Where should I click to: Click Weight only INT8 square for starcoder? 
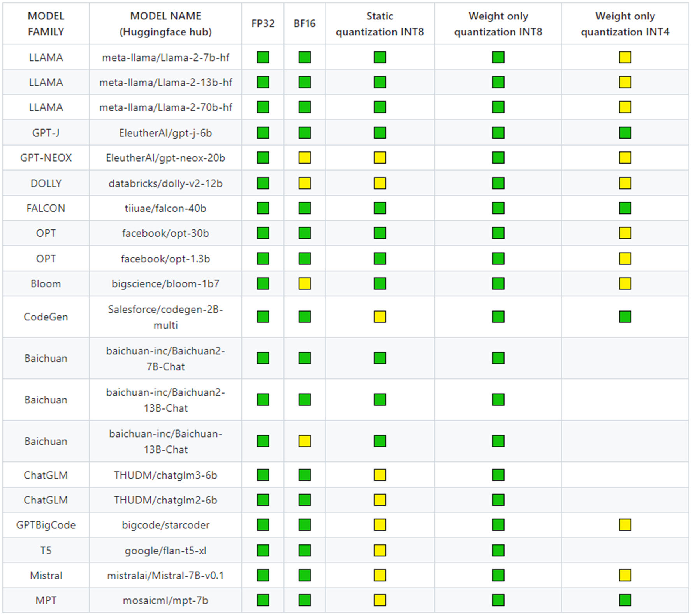coord(498,525)
